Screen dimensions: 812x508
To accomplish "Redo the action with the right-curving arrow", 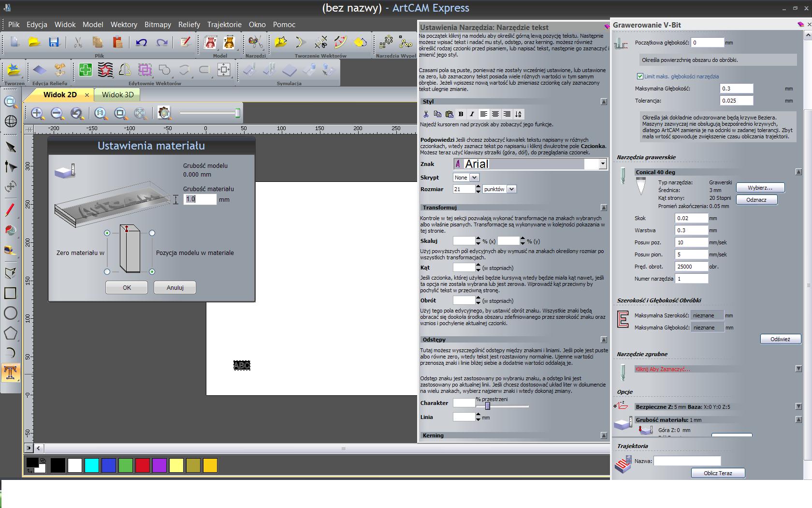I will pos(162,43).
